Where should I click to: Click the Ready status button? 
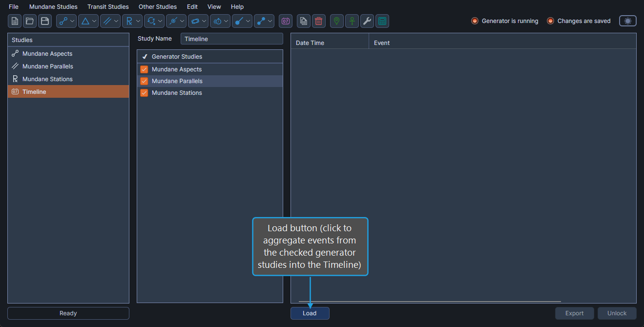click(68, 313)
